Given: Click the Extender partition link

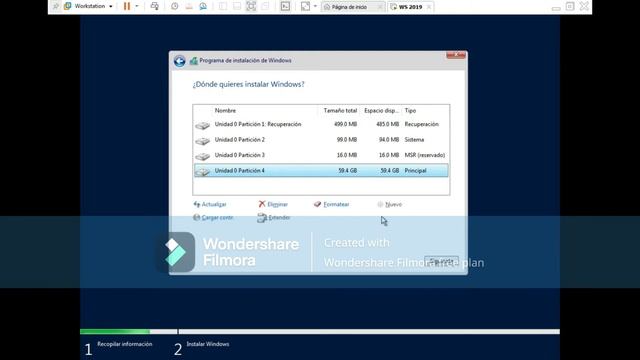Looking at the screenshot, I should click(279, 218).
